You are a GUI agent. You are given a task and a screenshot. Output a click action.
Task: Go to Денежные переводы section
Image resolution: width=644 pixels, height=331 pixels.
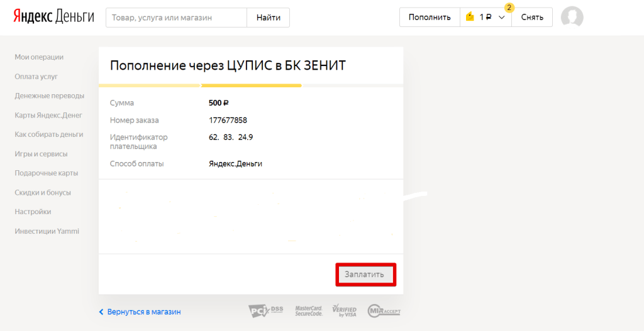click(49, 95)
